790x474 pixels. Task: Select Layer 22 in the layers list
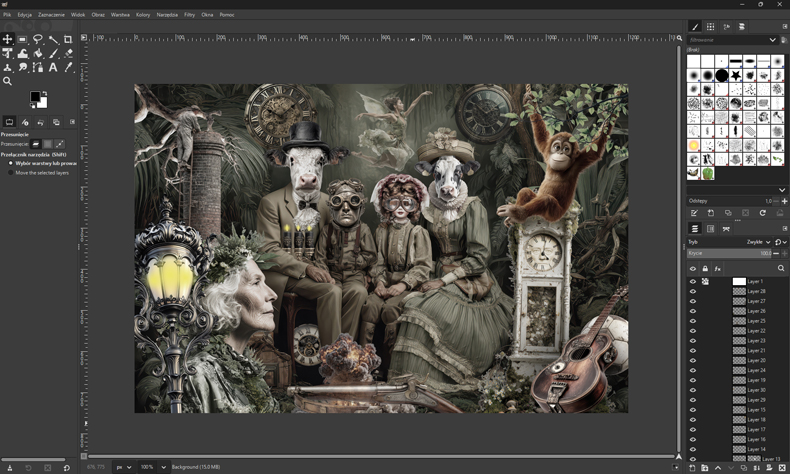click(x=756, y=331)
